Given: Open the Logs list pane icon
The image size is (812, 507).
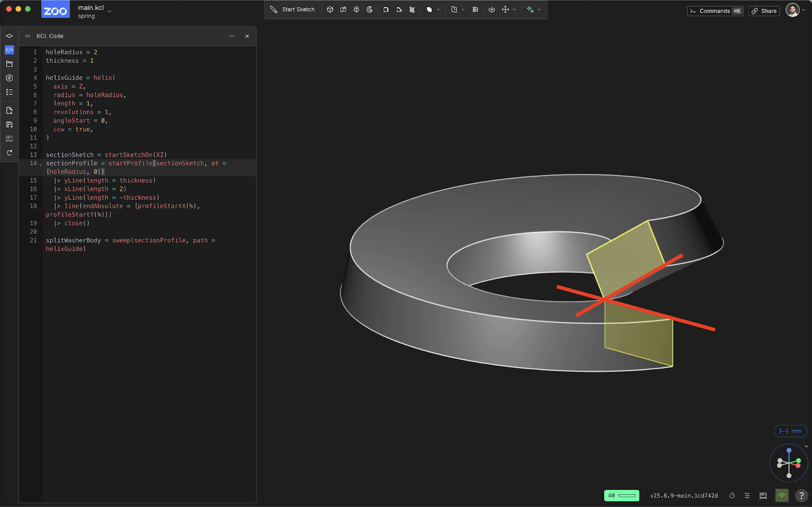Looking at the screenshot, I should pos(9,92).
